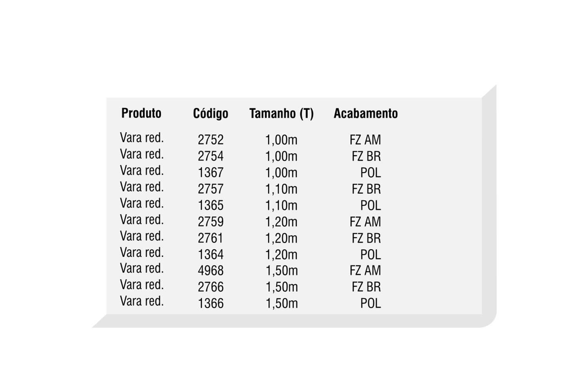The width and height of the screenshot is (588, 392).
Task: Click the Tamanho (T) column header
Action: point(281,113)
